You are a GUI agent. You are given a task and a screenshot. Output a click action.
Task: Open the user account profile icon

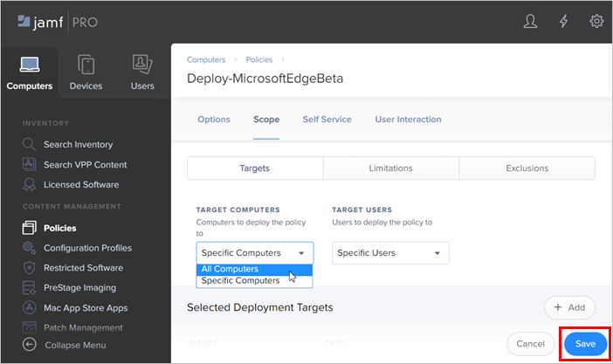tap(530, 21)
